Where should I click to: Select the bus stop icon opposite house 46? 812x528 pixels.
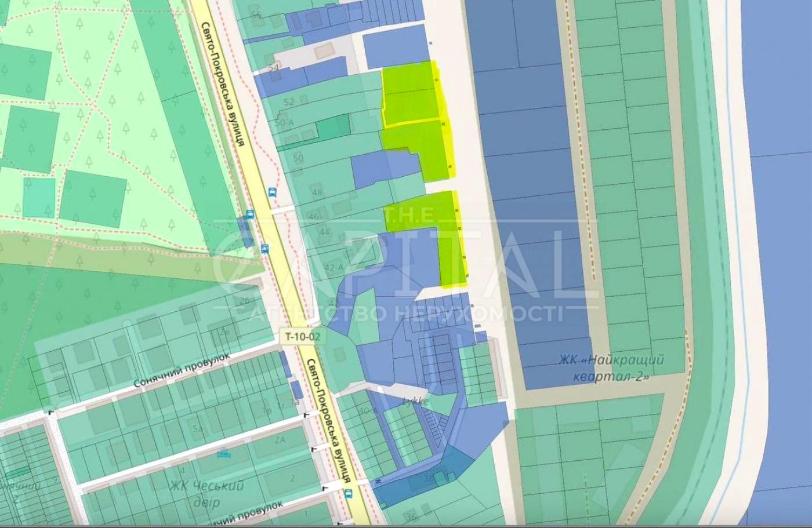pyautogui.click(x=250, y=214)
